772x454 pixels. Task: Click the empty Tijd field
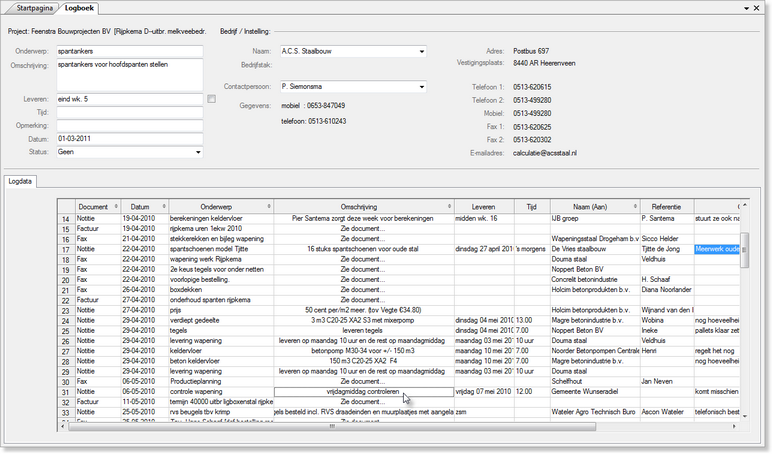point(129,112)
